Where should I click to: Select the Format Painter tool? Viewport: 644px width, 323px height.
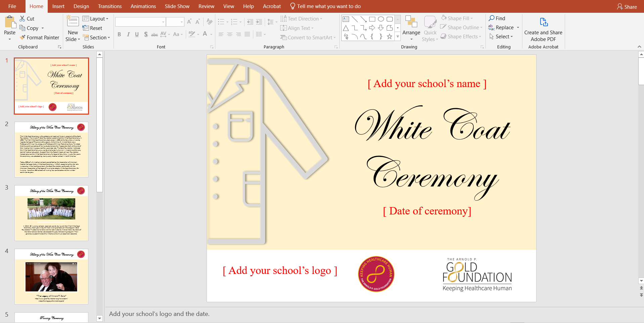click(x=39, y=38)
